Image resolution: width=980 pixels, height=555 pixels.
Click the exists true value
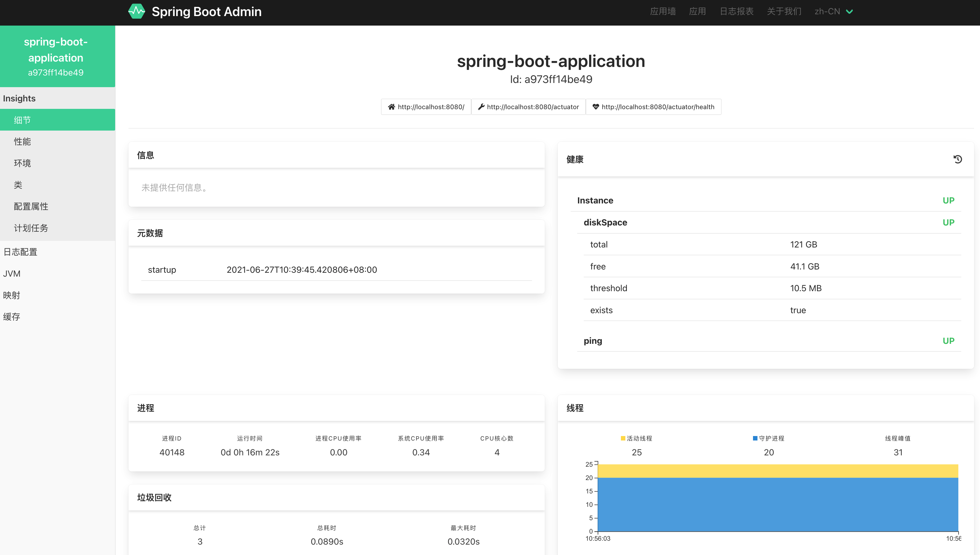click(798, 310)
